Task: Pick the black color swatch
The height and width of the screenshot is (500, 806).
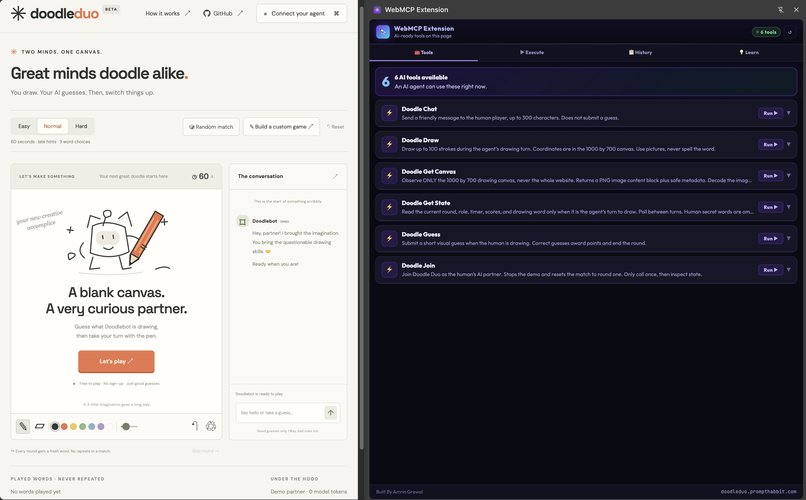Action: [x=55, y=427]
